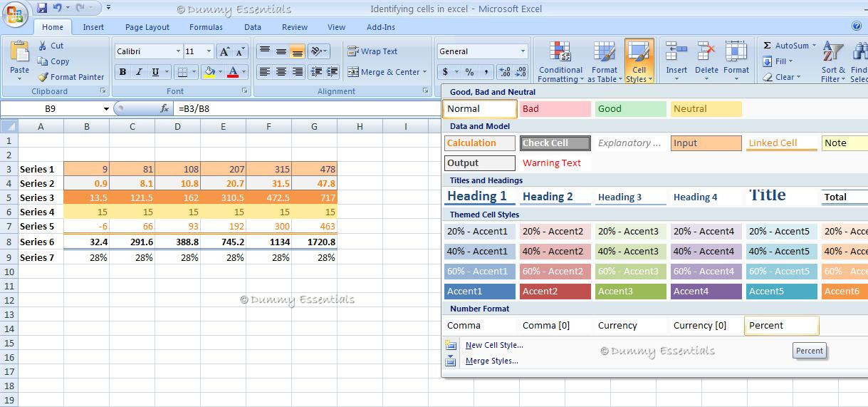Open the Formulas tab
The image size is (868, 407).
[x=206, y=27]
